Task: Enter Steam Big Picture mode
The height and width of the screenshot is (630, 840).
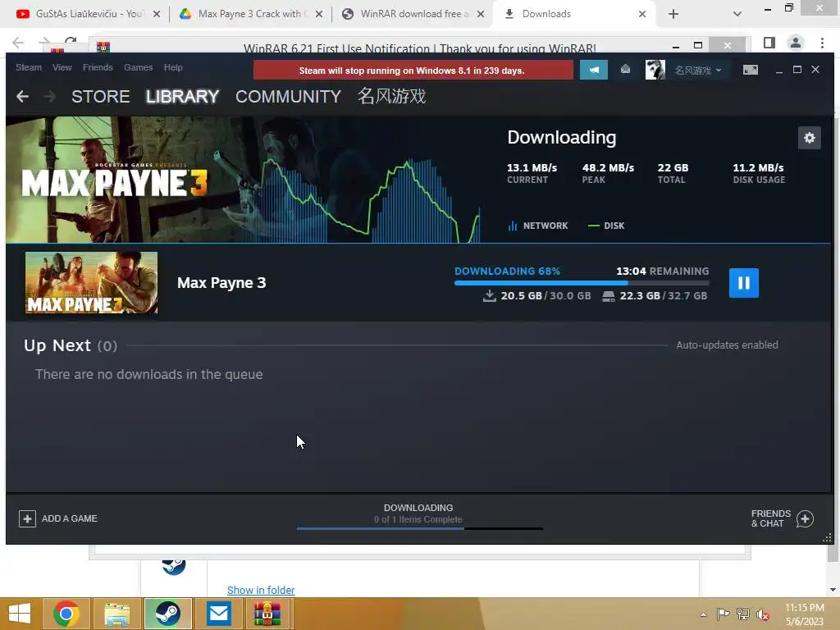Action: [x=750, y=70]
